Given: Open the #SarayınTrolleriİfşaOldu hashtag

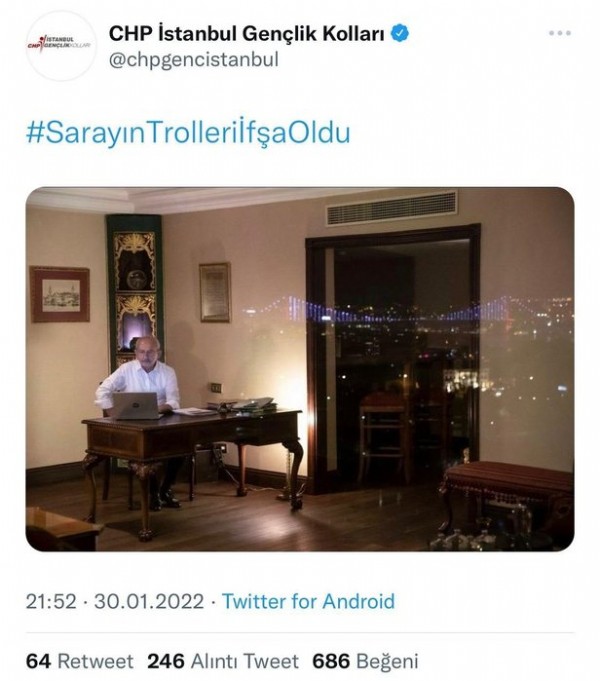Looking at the screenshot, I should (x=189, y=134).
